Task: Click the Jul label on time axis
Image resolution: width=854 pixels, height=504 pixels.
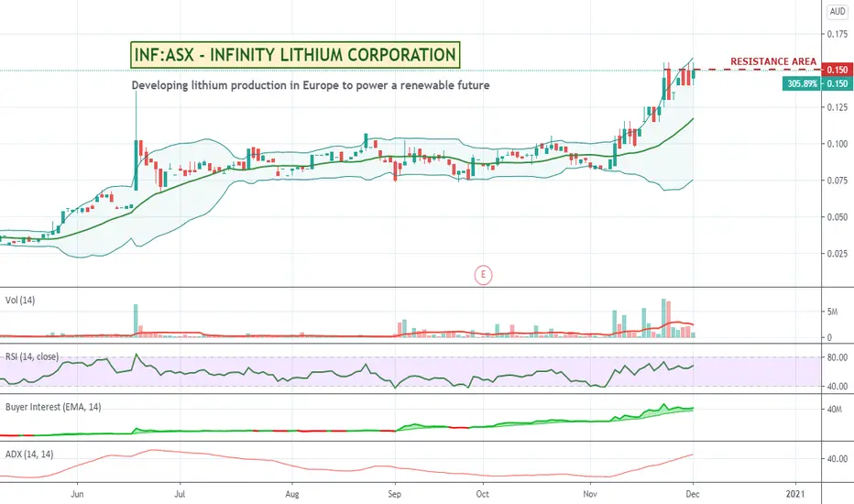Action: [180, 494]
